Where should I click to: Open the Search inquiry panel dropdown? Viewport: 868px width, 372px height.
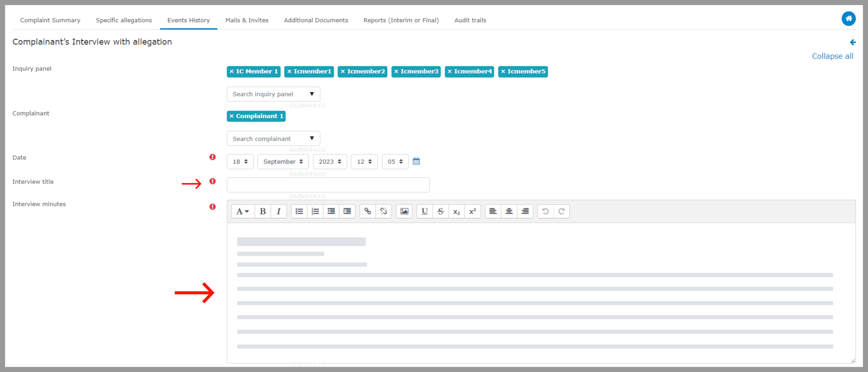click(273, 94)
